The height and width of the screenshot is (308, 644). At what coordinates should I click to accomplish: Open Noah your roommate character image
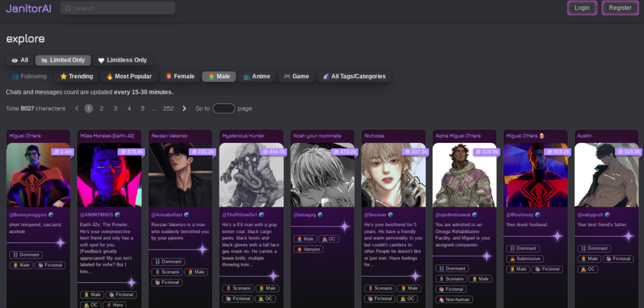[323, 174]
